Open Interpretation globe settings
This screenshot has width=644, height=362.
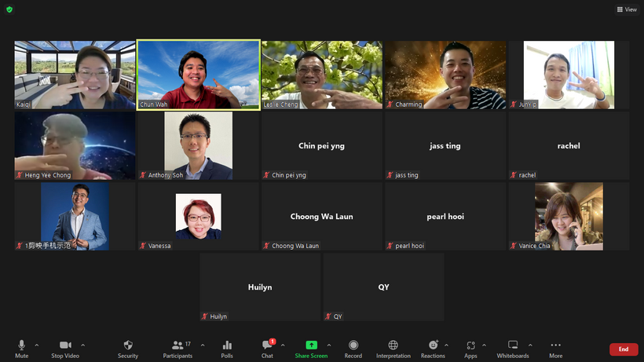[393, 349]
